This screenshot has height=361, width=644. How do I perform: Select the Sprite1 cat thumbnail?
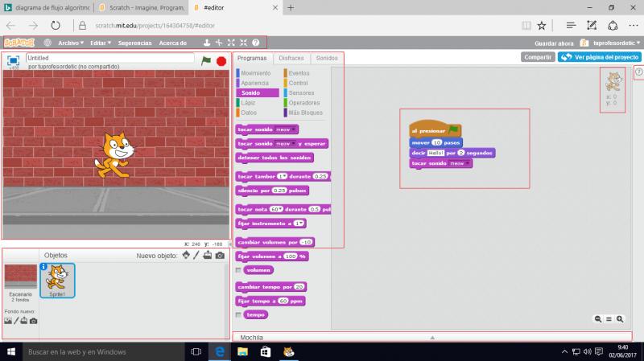click(x=57, y=281)
